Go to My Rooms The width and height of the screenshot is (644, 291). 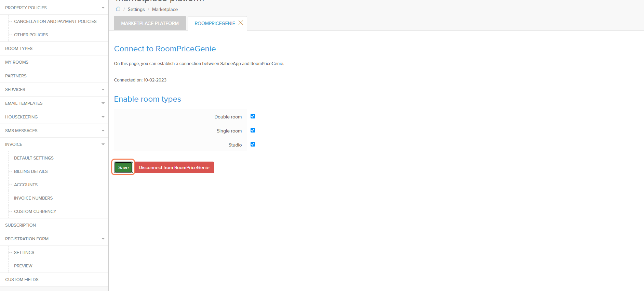(x=17, y=62)
